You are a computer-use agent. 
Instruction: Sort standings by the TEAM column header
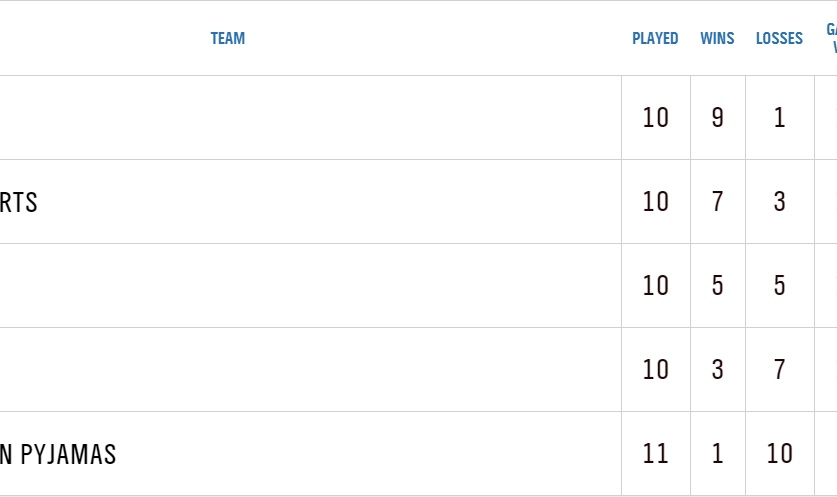pos(227,39)
